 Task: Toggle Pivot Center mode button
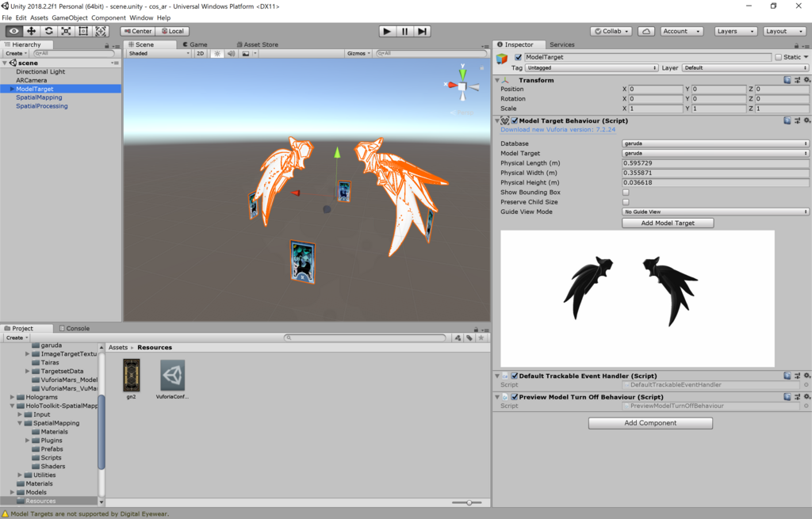point(138,31)
